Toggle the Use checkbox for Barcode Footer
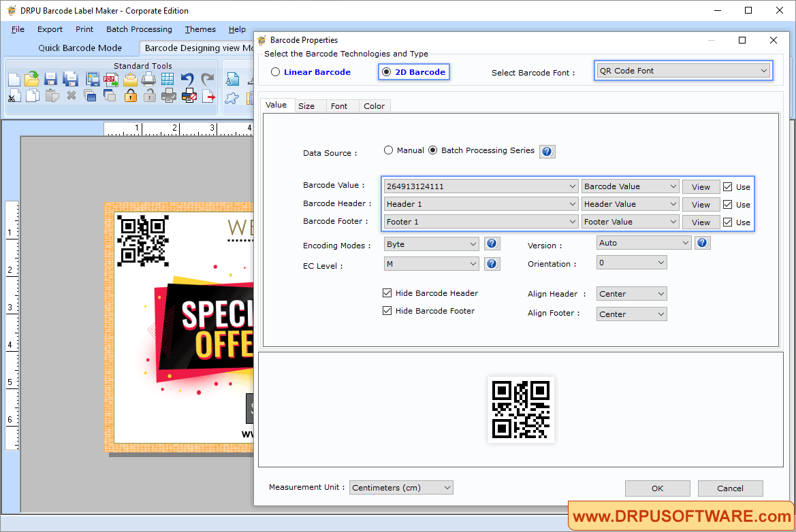The width and height of the screenshot is (796, 532). (x=727, y=222)
